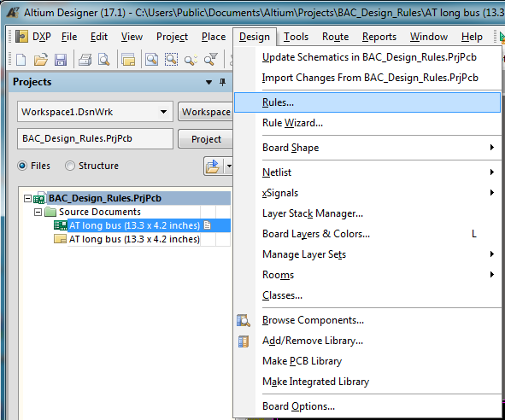Click the Zoom Area toolbar icon
505x420 pixels.
(x=171, y=60)
